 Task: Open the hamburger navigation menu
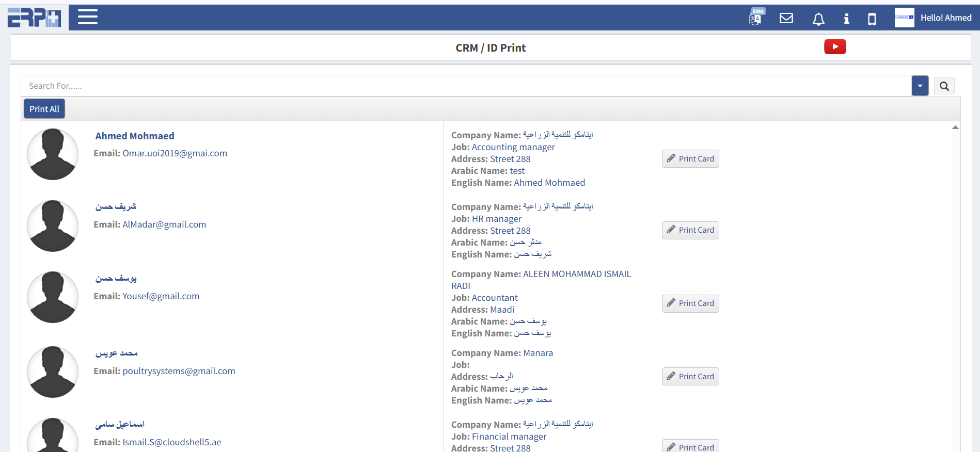click(x=87, y=17)
